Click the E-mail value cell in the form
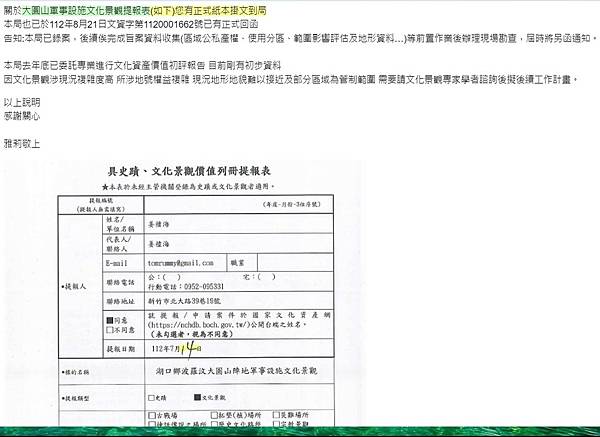The height and width of the screenshot is (437, 600). (x=186, y=263)
